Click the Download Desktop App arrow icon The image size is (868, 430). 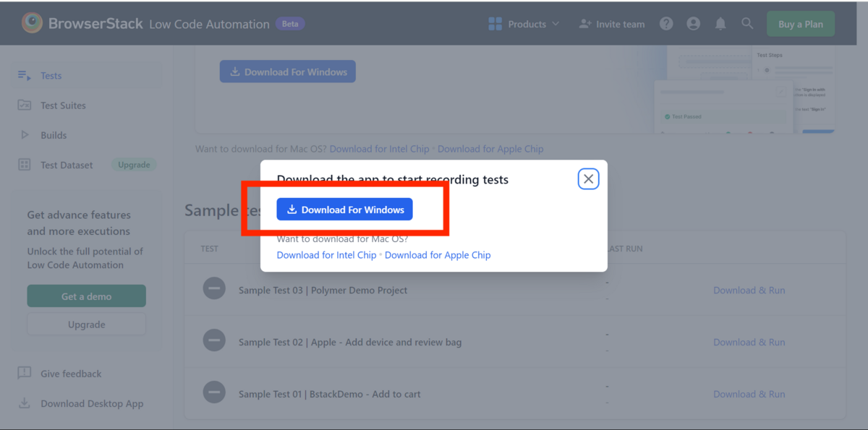[x=25, y=403]
